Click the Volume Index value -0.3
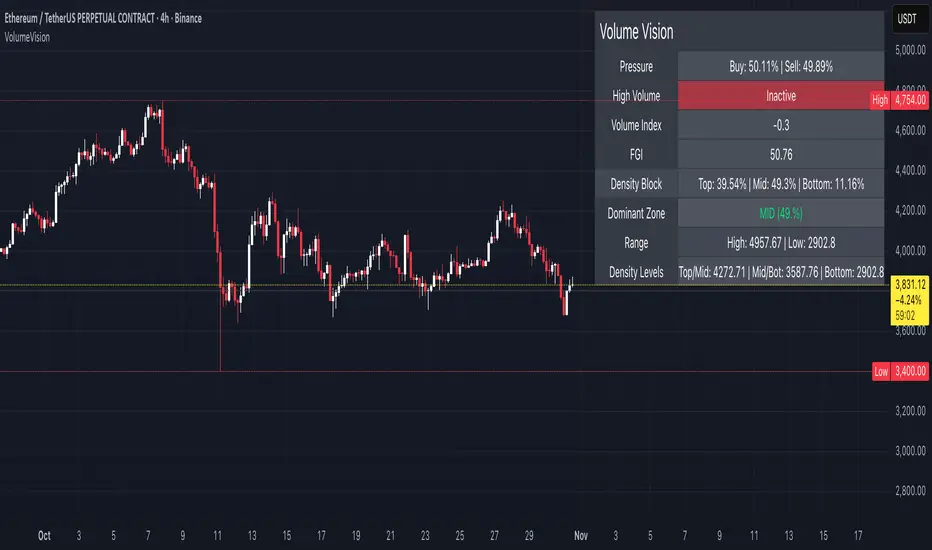This screenshot has width=932, height=550. pos(780,126)
